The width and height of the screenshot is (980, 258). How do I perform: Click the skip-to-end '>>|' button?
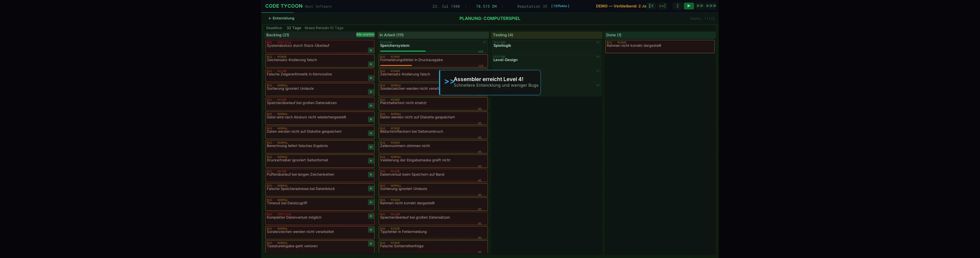tap(662, 6)
